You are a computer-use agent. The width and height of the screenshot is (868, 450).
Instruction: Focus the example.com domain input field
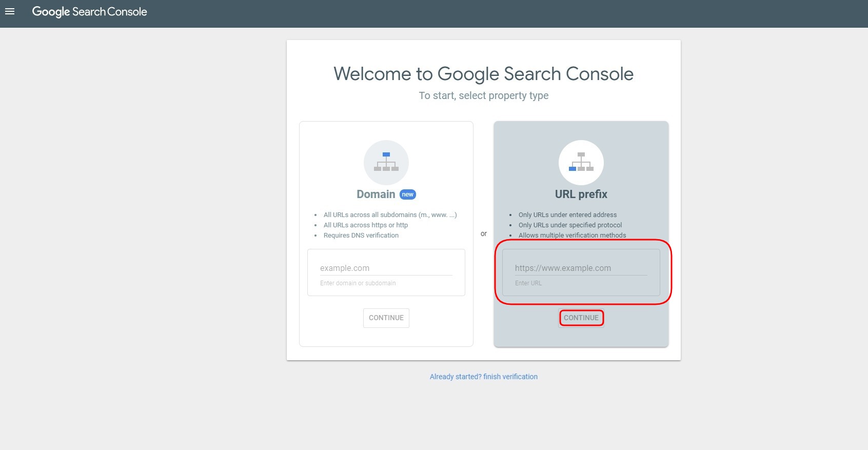pos(386,268)
